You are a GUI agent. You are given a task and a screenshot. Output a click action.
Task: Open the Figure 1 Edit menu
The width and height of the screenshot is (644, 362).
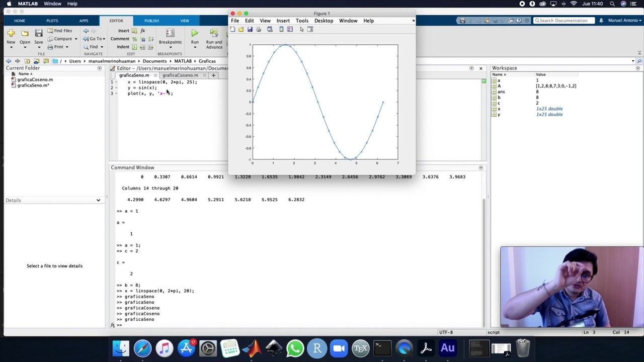250,21
